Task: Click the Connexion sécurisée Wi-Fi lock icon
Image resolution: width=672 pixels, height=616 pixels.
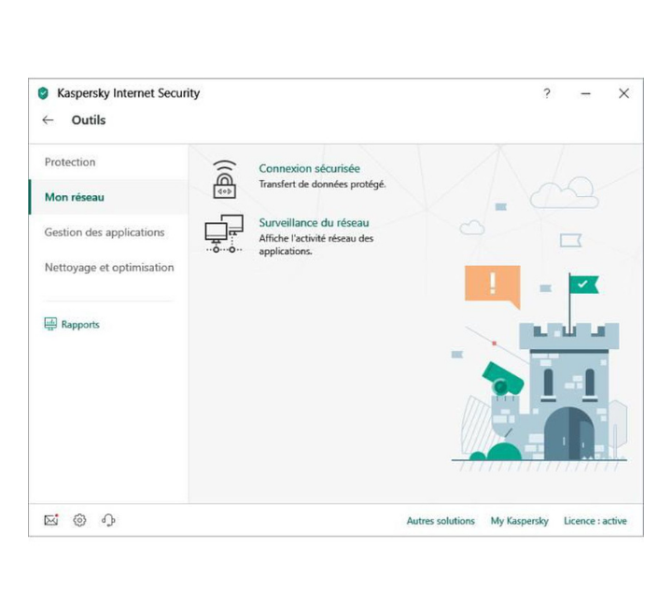Action: (224, 179)
